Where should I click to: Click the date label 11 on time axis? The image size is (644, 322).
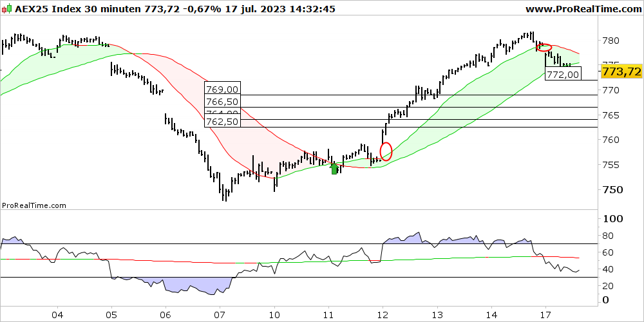[x=328, y=314]
